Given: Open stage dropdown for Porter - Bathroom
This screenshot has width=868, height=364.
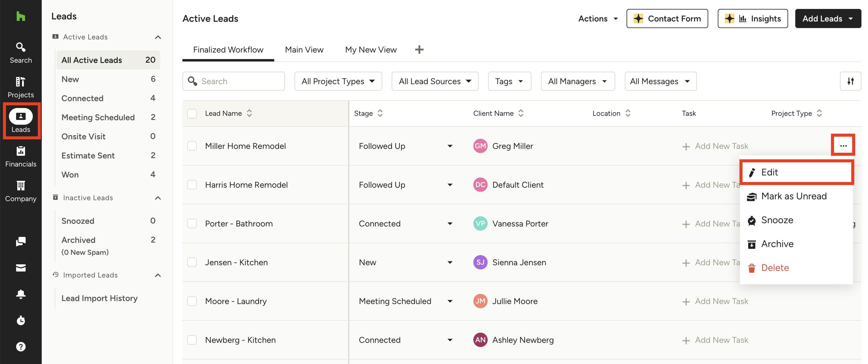Looking at the screenshot, I should click(449, 224).
